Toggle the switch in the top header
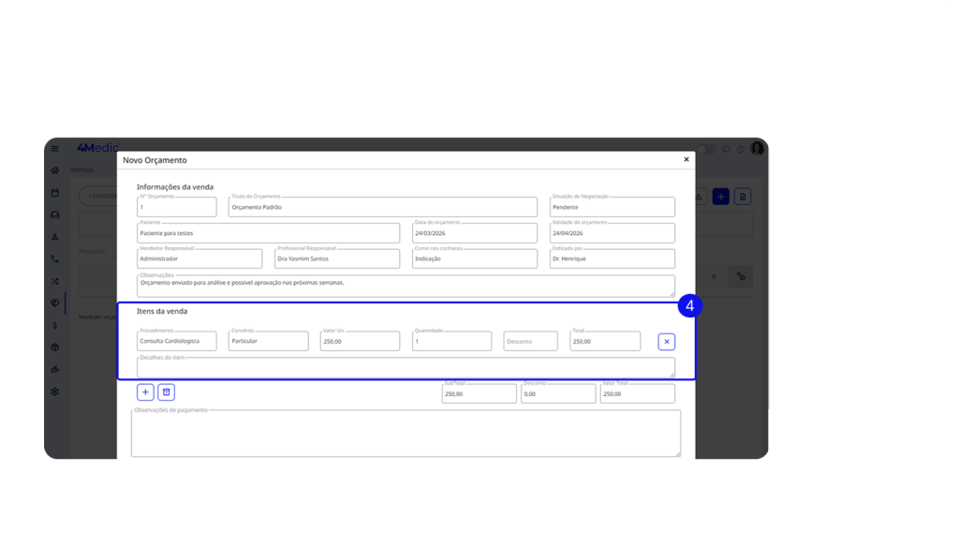Viewport: 959px width, 560px height. click(x=705, y=149)
